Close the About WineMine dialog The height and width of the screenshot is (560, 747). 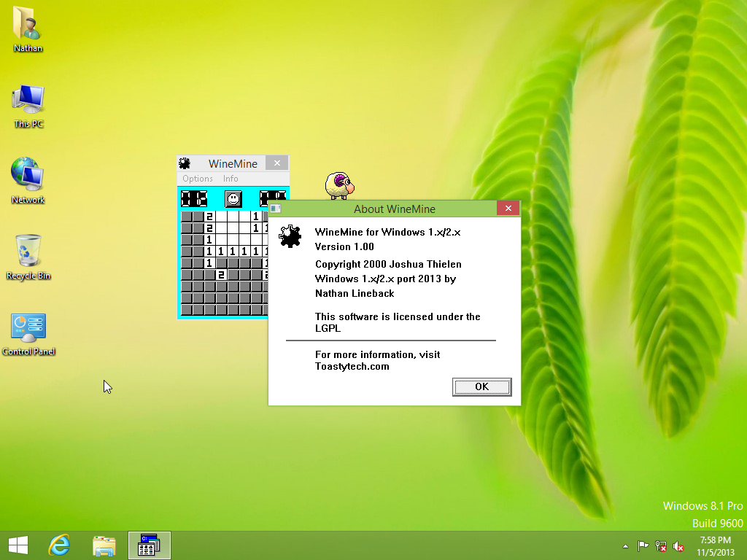click(x=508, y=208)
